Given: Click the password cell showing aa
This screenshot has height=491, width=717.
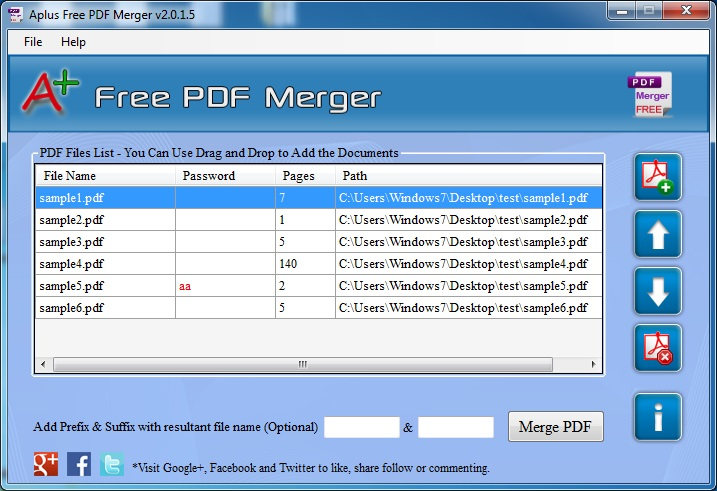Looking at the screenshot, I should (x=225, y=286).
